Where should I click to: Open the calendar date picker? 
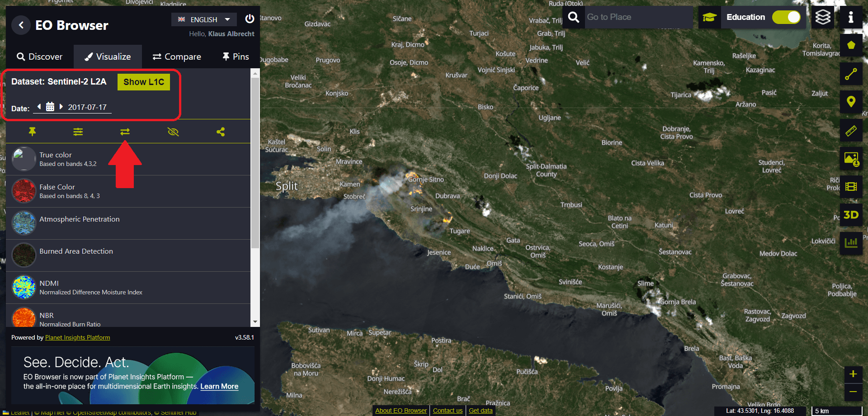pos(50,107)
